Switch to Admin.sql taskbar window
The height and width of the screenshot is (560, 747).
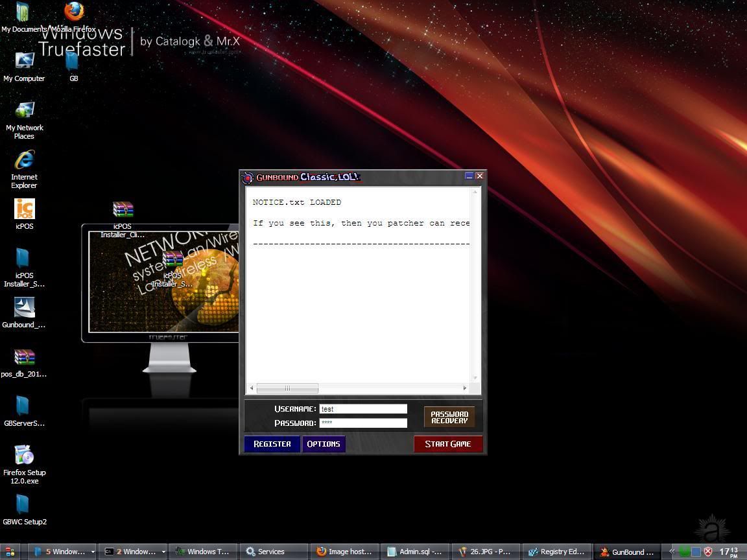pos(415,552)
